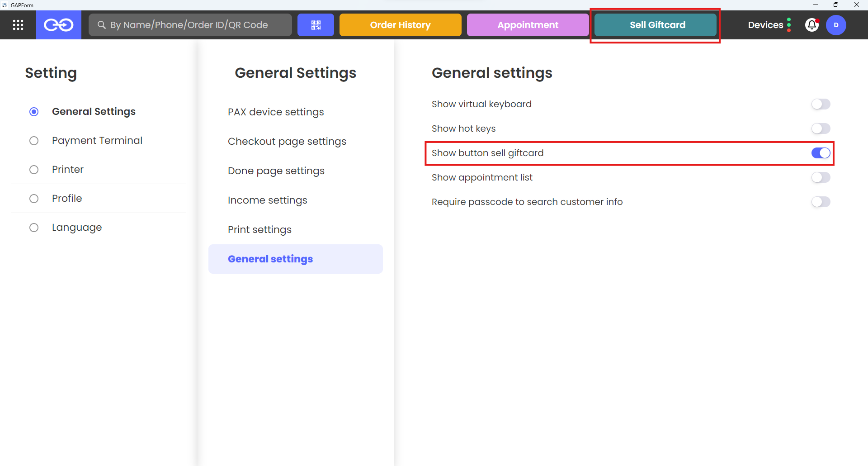The width and height of the screenshot is (868, 466).
Task: Open the app grid menu icon
Action: (x=18, y=25)
